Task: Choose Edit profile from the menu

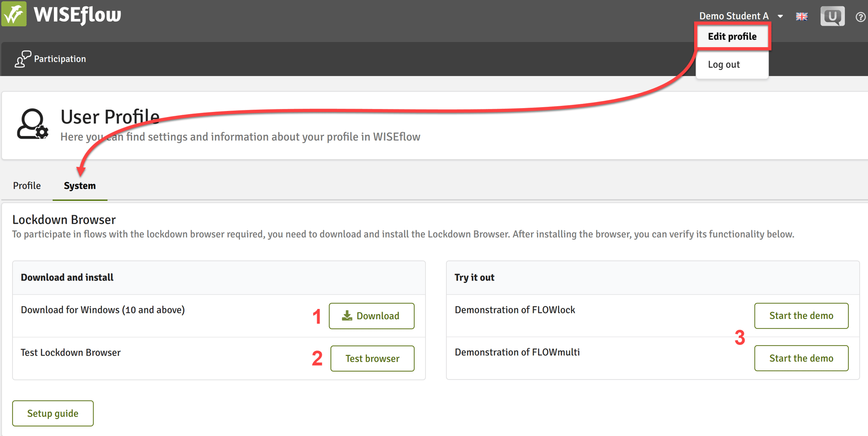Action: (x=732, y=36)
